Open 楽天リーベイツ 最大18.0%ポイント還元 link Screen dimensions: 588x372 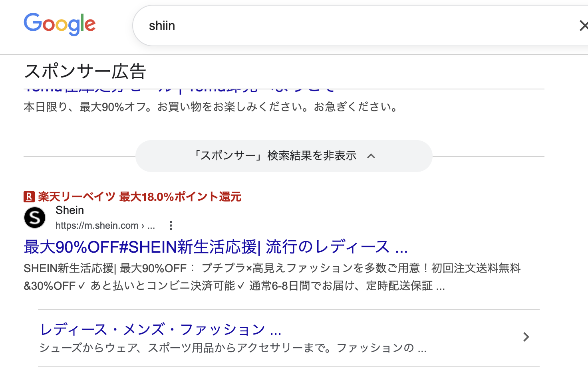(x=139, y=197)
